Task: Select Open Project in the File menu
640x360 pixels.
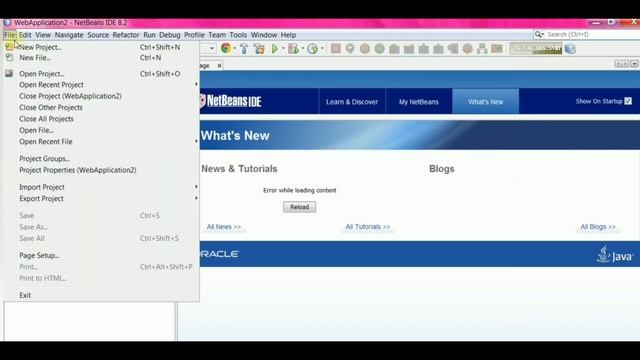Action: [101, 74]
